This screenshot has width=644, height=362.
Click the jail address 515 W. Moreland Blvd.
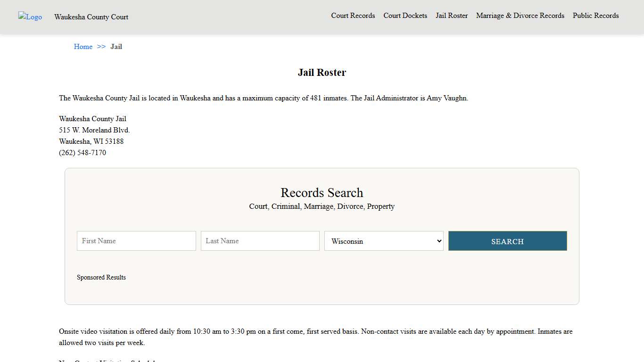[94, 130]
